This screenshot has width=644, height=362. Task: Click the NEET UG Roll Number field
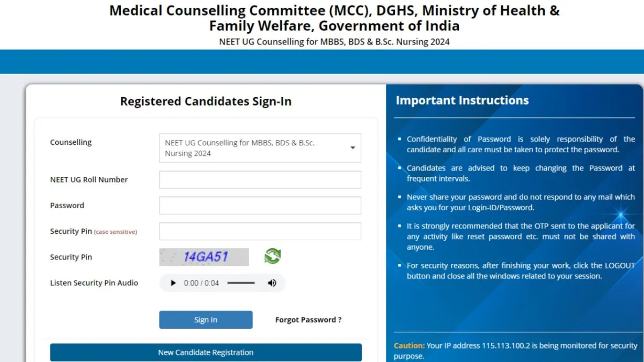click(x=260, y=180)
